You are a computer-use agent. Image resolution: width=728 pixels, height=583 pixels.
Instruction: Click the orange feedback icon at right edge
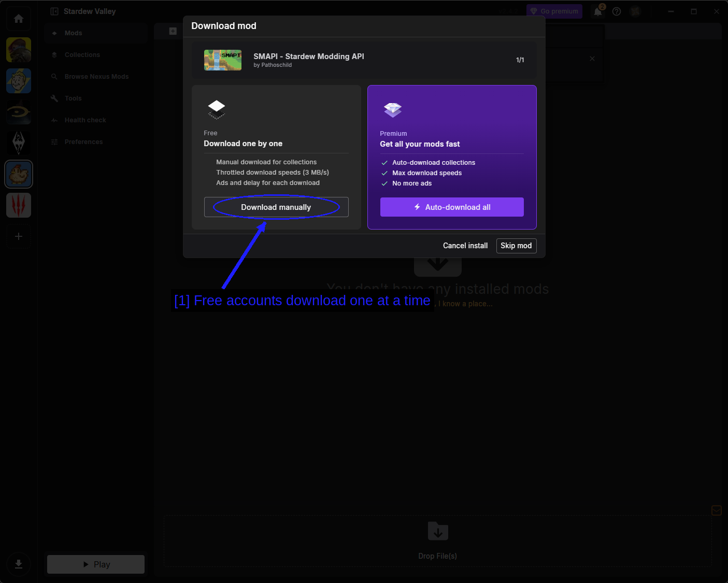[x=717, y=511]
